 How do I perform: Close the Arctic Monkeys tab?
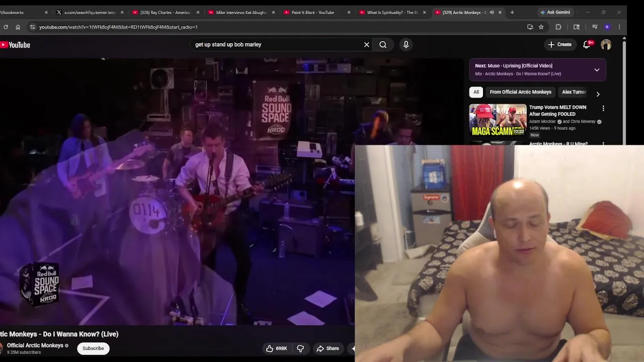point(500,13)
